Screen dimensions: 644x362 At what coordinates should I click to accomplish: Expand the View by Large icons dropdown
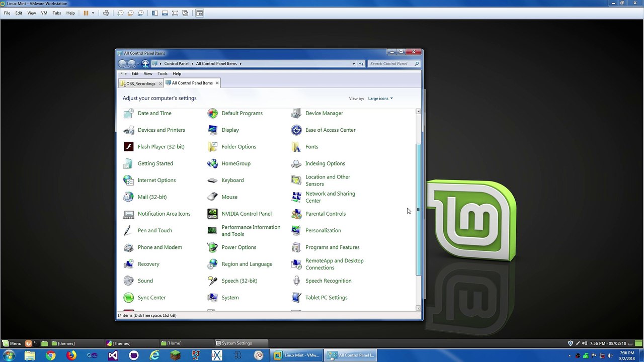pos(380,99)
